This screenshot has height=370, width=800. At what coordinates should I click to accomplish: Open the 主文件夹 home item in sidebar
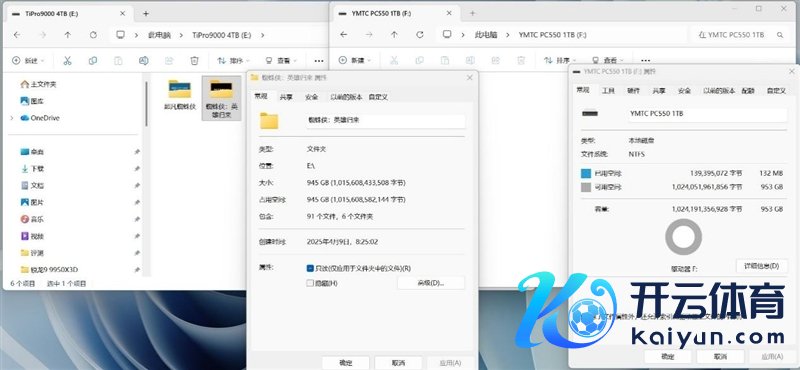coord(38,84)
